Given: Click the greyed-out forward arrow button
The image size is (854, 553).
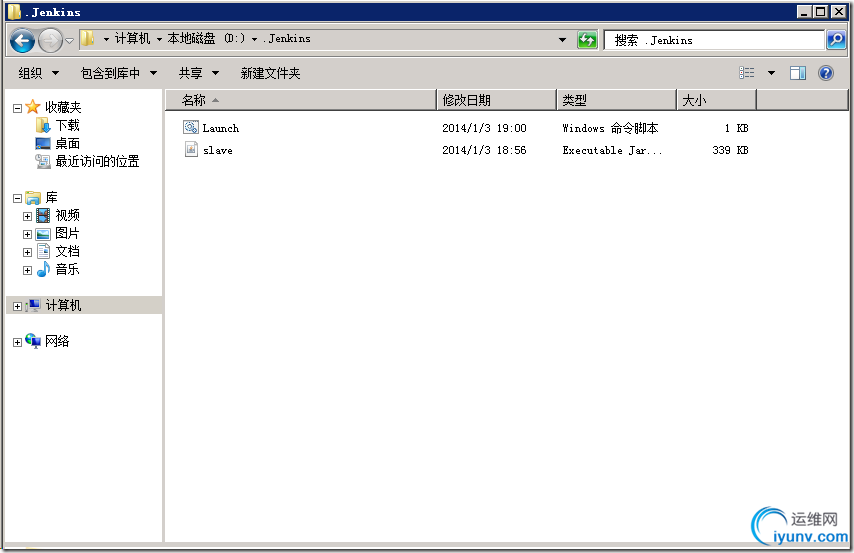Looking at the screenshot, I should (50, 40).
